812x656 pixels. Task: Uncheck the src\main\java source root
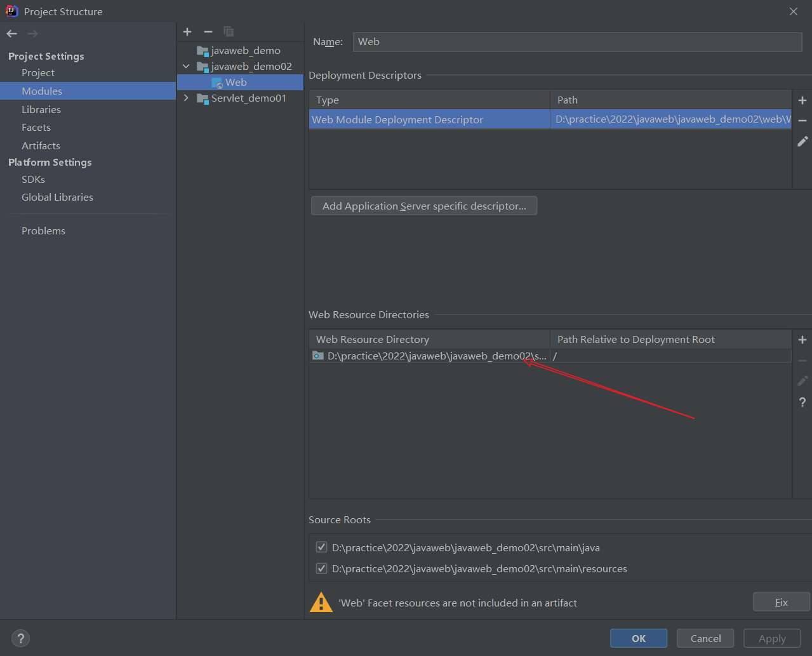[322, 547]
